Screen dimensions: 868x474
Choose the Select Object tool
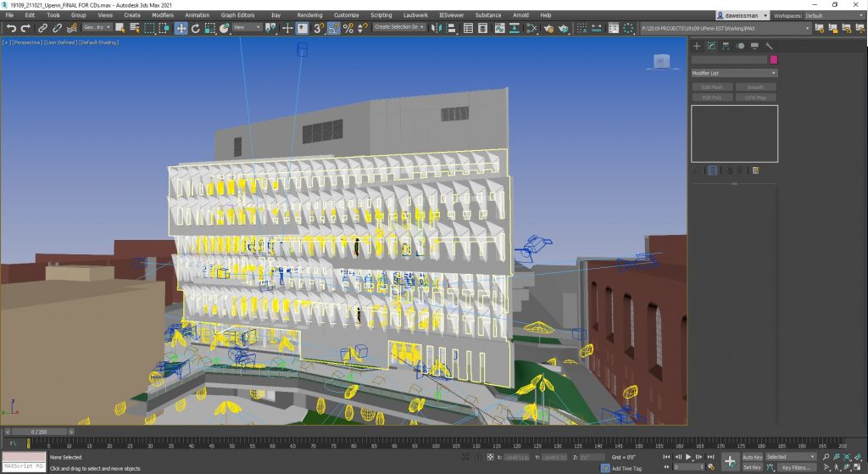point(120,28)
